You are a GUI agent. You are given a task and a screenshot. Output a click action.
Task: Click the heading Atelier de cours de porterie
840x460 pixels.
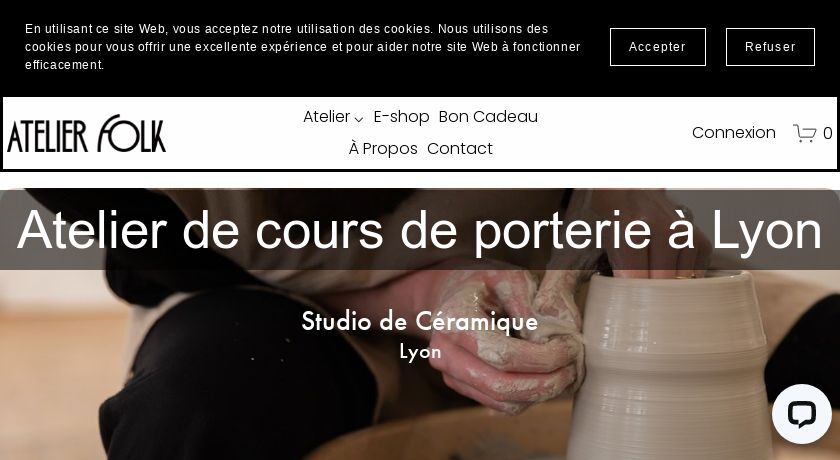(x=419, y=230)
